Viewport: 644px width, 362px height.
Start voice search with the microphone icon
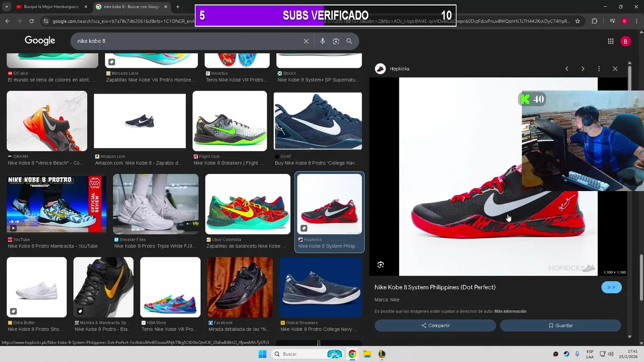(323, 41)
